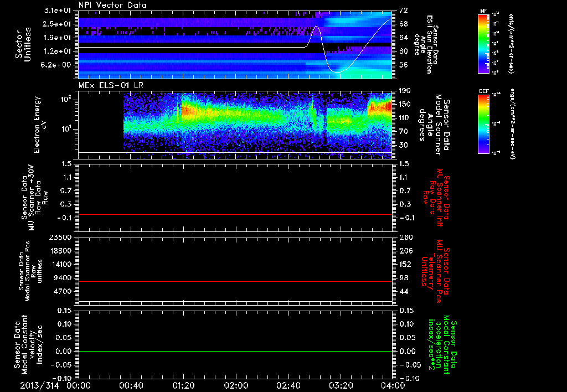Click the red MU Scanner Int Raw Data label
This screenshot has height=392, width=567.
[437, 198]
